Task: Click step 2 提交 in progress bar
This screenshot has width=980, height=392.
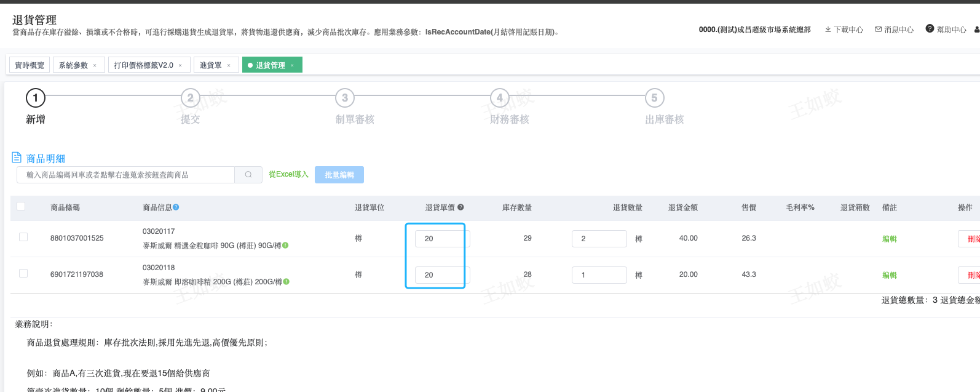Action: coord(191,98)
